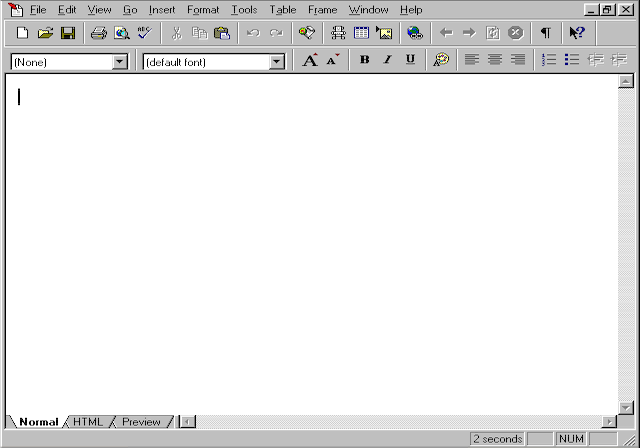Run the spelling check tool

[144, 33]
